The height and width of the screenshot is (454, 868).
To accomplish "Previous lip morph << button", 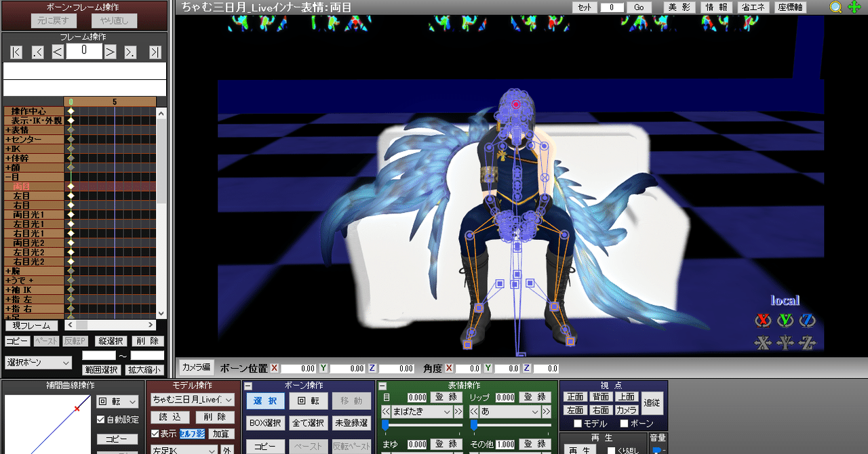I will click(x=474, y=411).
